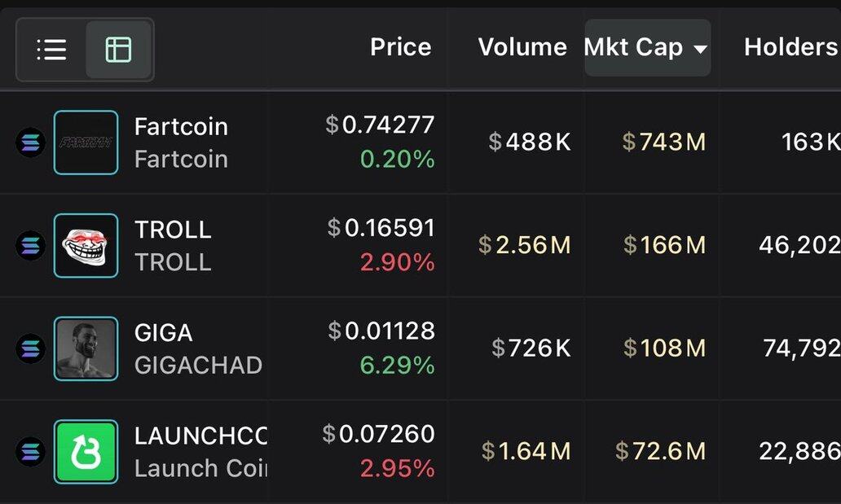Image resolution: width=841 pixels, height=504 pixels.
Task: Select the GIGA GIGACHAD row name
Action: (x=198, y=348)
